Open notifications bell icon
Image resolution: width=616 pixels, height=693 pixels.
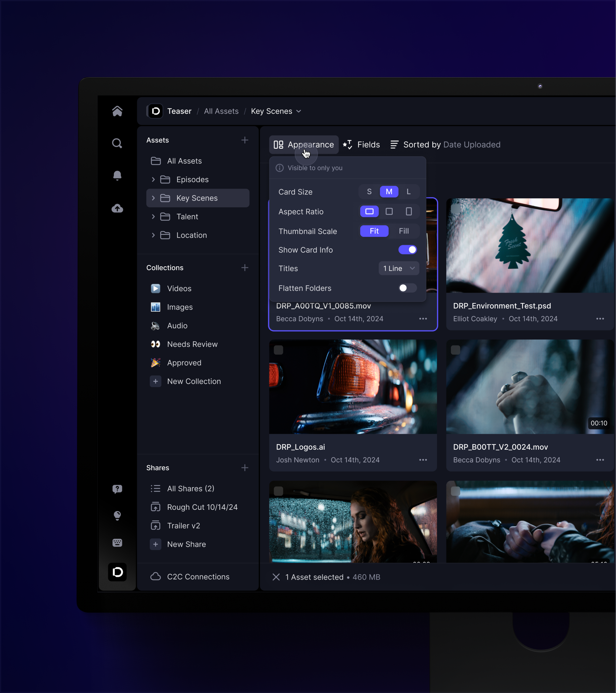pyautogui.click(x=117, y=175)
